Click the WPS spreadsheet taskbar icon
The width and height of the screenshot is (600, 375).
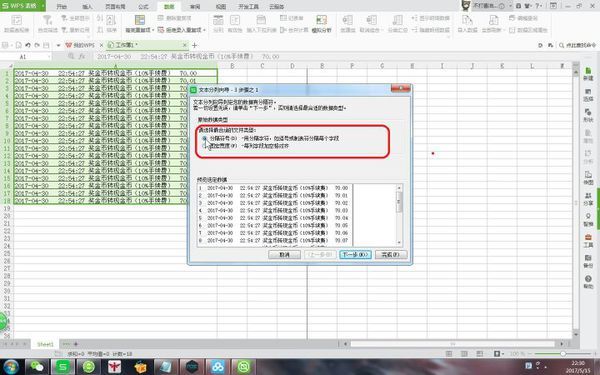click(63, 367)
